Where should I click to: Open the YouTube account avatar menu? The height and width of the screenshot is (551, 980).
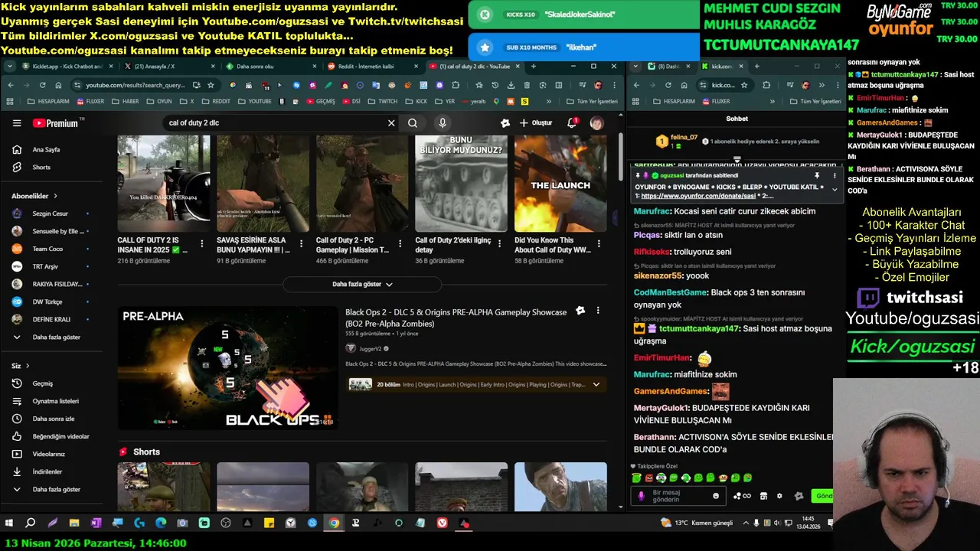tap(596, 122)
